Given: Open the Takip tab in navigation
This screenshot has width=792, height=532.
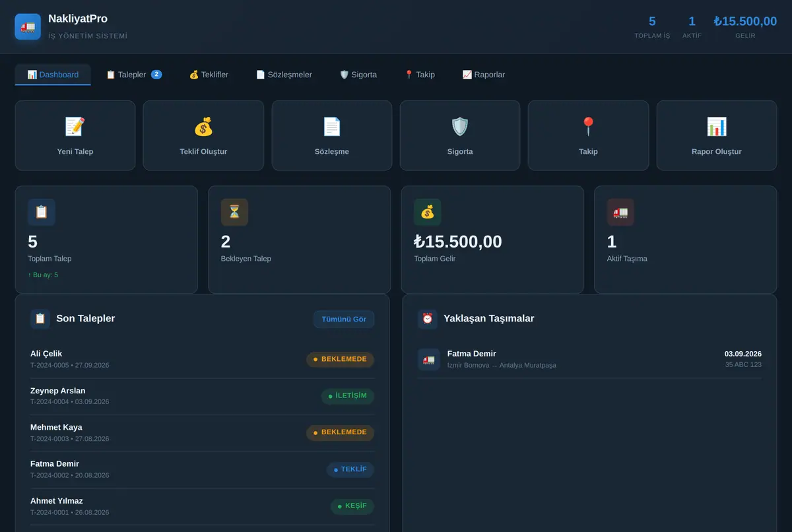Looking at the screenshot, I should click(x=420, y=75).
